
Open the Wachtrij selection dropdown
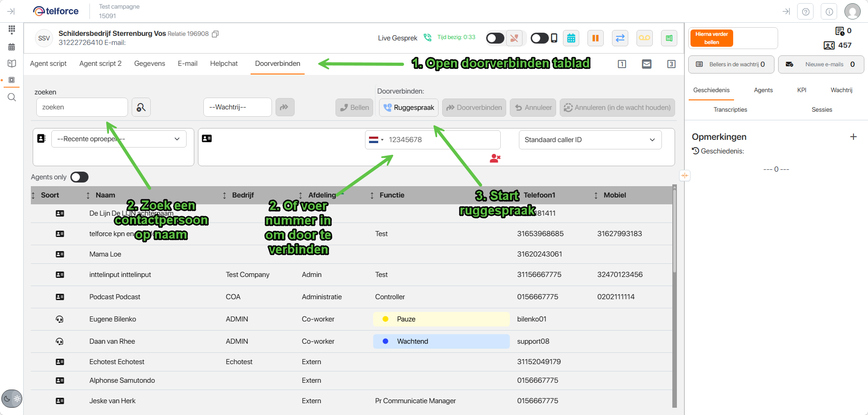pyautogui.click(x=237, y=107)
